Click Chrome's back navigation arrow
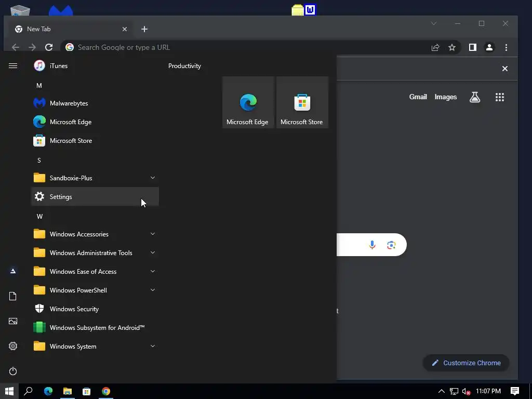This screenshot has width=532, height=399. click(x=15, y=47)
